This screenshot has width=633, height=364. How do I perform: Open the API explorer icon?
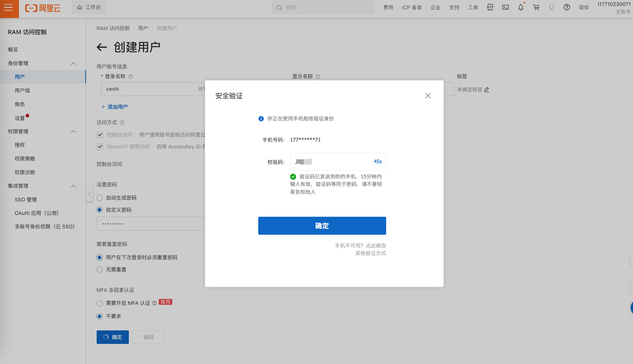490,7
